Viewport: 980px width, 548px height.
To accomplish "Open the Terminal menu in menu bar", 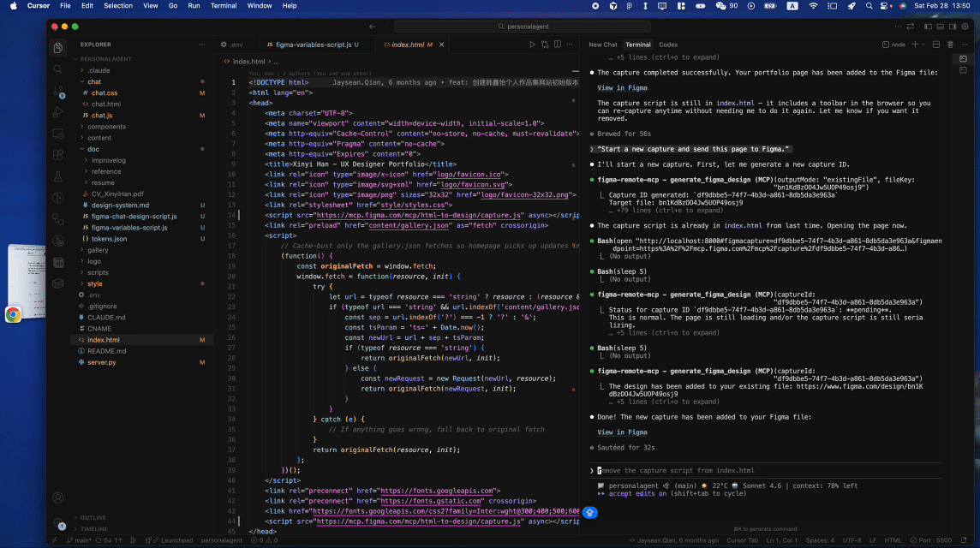I will pos(223,6).
